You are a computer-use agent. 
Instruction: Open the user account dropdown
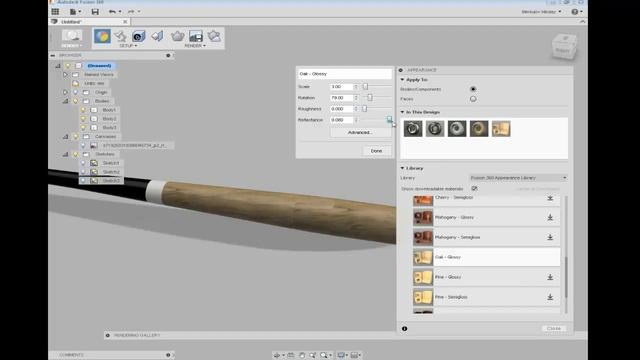(541, 12)
